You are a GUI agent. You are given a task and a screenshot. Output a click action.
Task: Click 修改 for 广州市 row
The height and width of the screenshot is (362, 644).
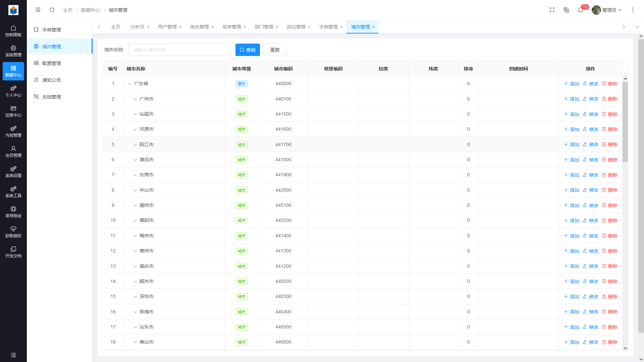click(591, 99)
